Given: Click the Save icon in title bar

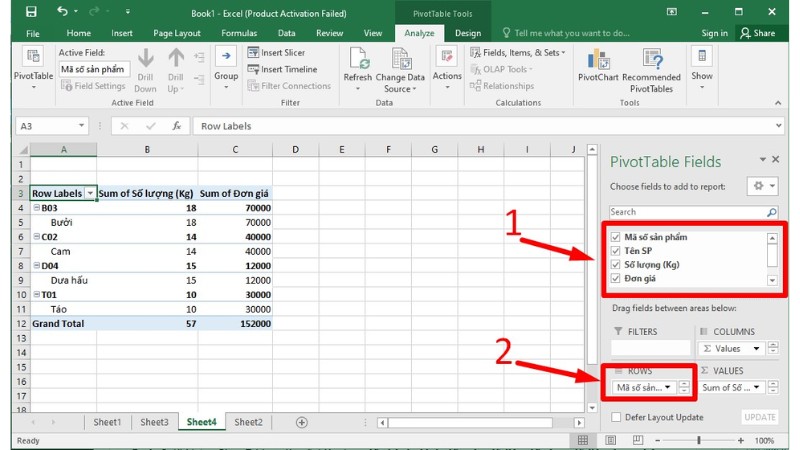Looking at the screenshot, I should [x=30, y=12].
